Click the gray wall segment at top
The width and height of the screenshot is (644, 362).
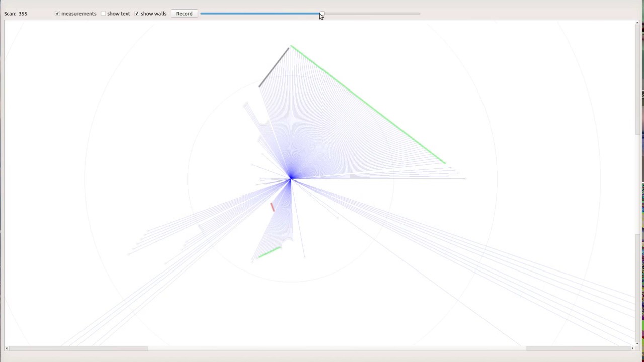click(274, 67)
